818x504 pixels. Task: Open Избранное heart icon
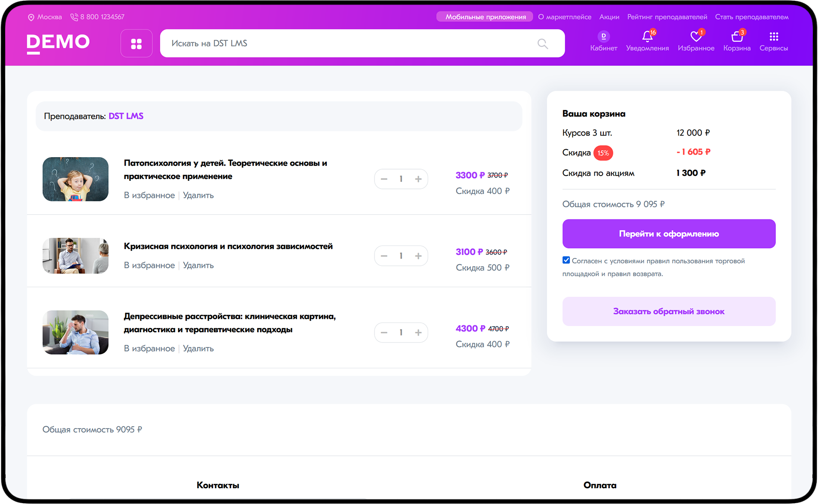[x=696, y=36]
